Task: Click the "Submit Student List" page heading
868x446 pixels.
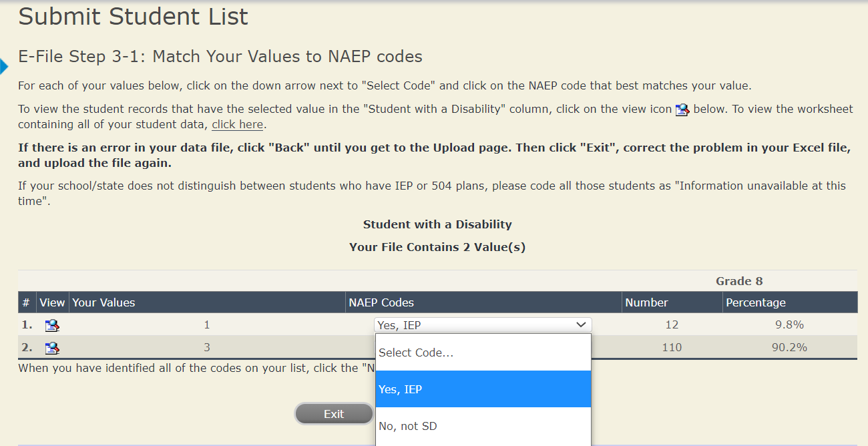Action: (134, 17)
